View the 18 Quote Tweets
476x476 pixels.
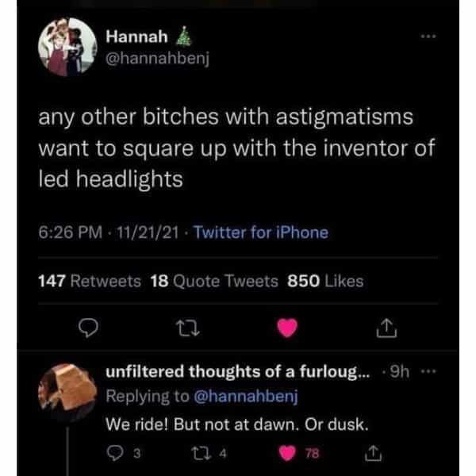click(213, 281)
